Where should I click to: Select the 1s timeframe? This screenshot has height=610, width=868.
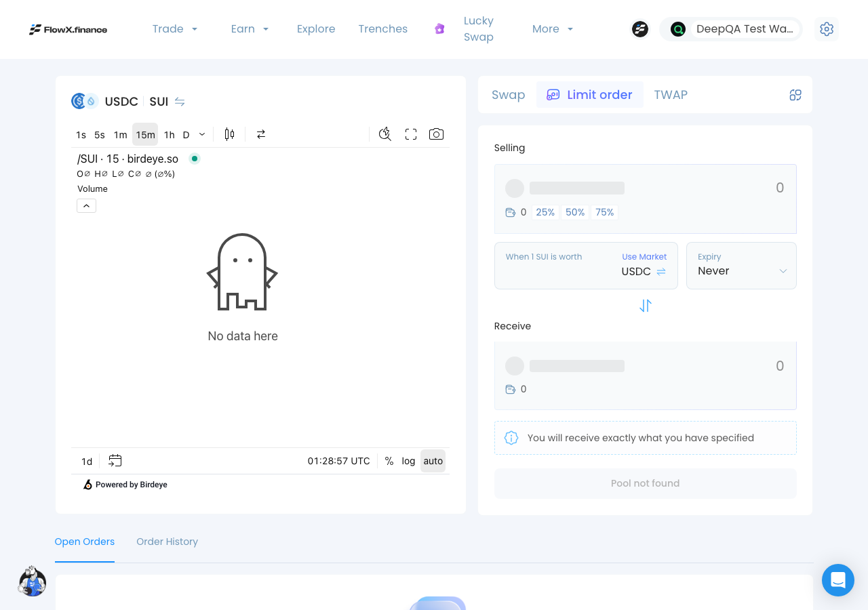(81, 134)
